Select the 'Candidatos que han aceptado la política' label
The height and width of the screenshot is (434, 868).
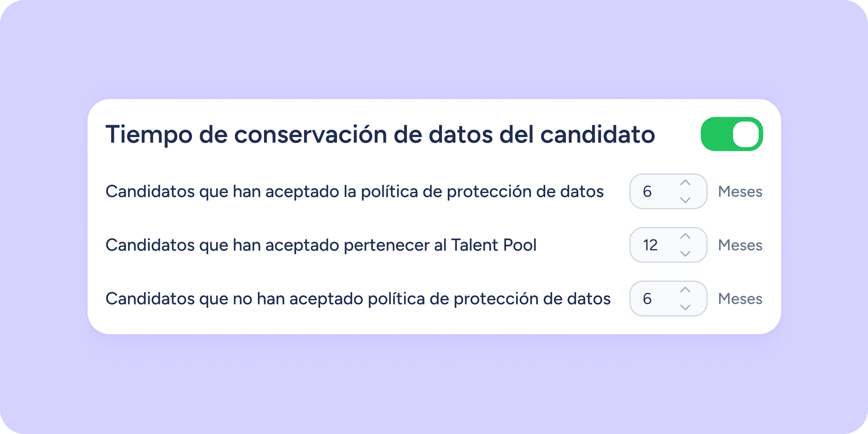(x=354, y=191)
